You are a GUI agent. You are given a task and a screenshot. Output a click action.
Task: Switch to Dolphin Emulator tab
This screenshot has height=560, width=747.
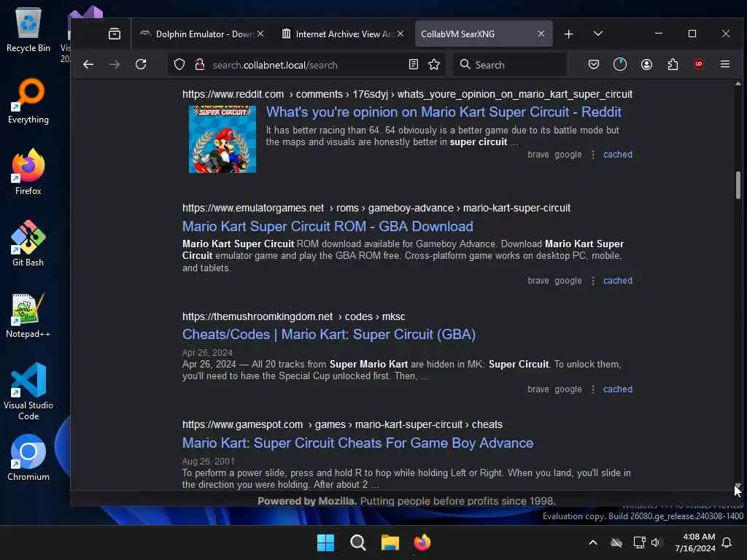coord(202,34)
